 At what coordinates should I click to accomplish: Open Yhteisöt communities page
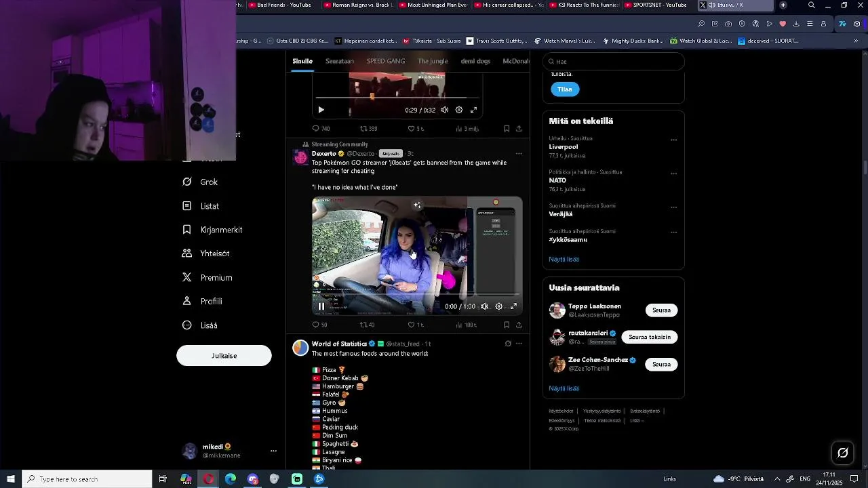[x=206, y=253]
